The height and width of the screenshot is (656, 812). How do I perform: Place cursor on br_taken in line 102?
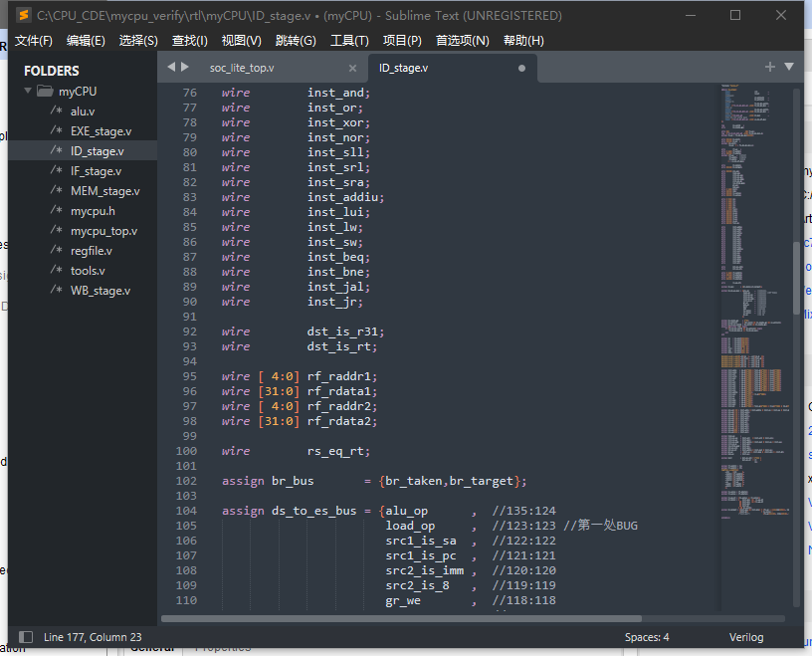pyautogui.click(x=414, y=482)
